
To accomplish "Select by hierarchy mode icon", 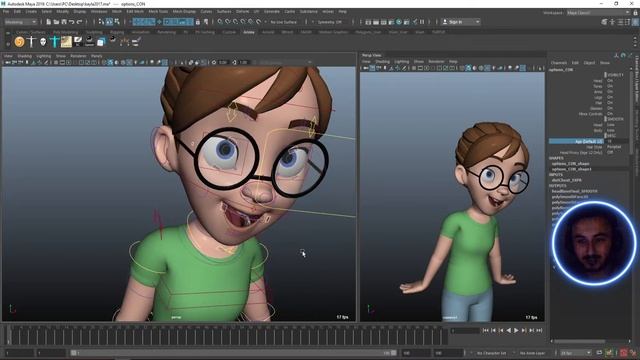I will (x=101, y=22).
